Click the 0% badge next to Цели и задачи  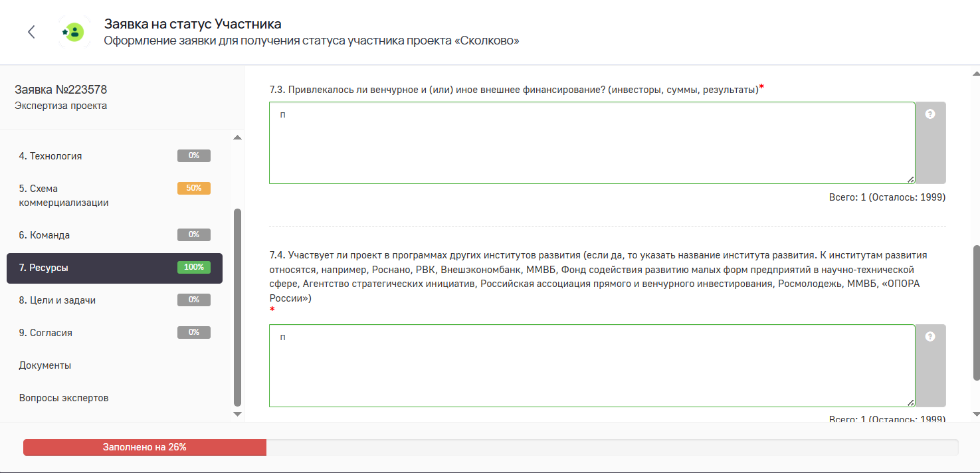(x=194, y=300)
